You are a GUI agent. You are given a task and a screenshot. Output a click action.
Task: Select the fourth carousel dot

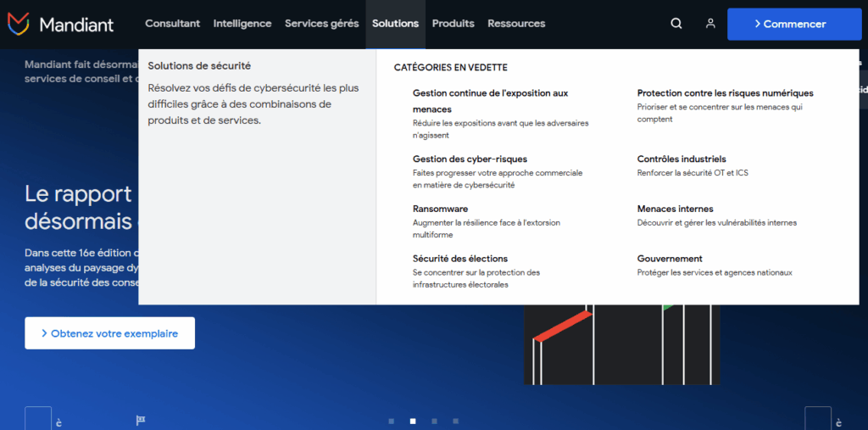click(x=455, y=422)
